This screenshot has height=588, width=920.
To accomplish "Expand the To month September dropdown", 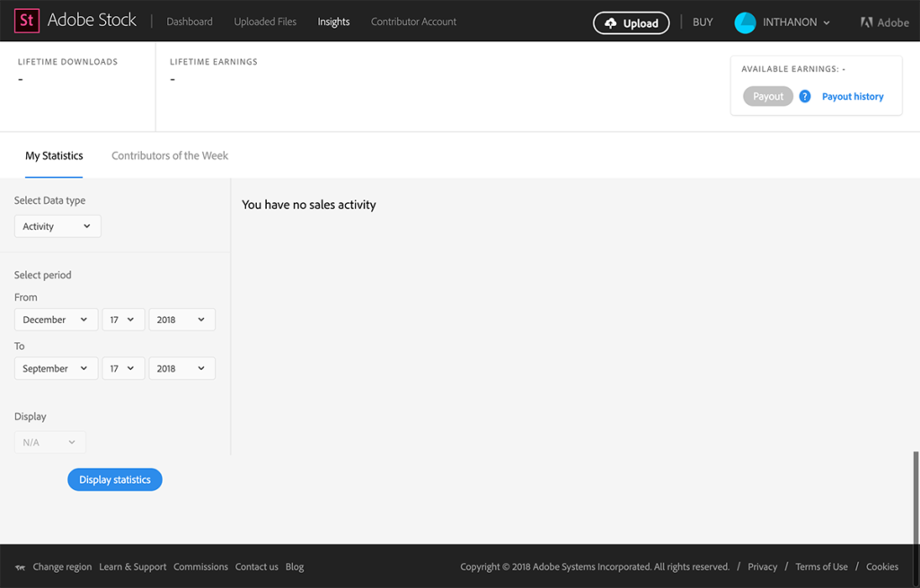I will point(56,368).
